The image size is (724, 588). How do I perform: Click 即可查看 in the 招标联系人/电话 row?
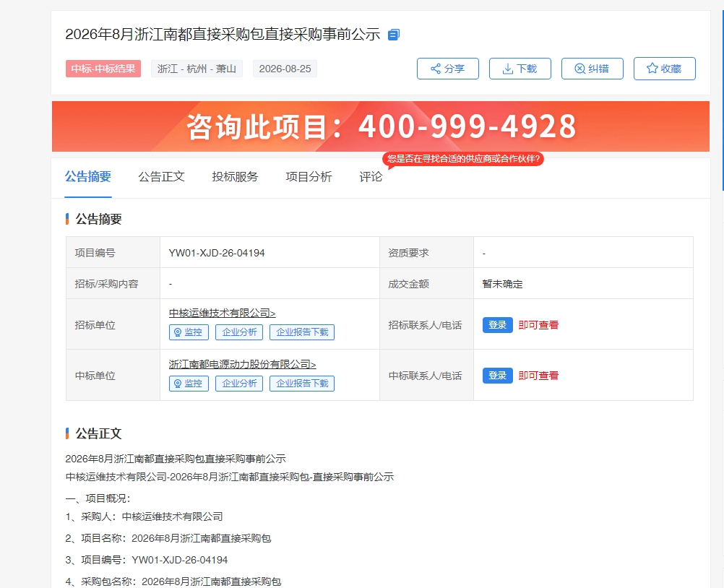tap(538, 325)
